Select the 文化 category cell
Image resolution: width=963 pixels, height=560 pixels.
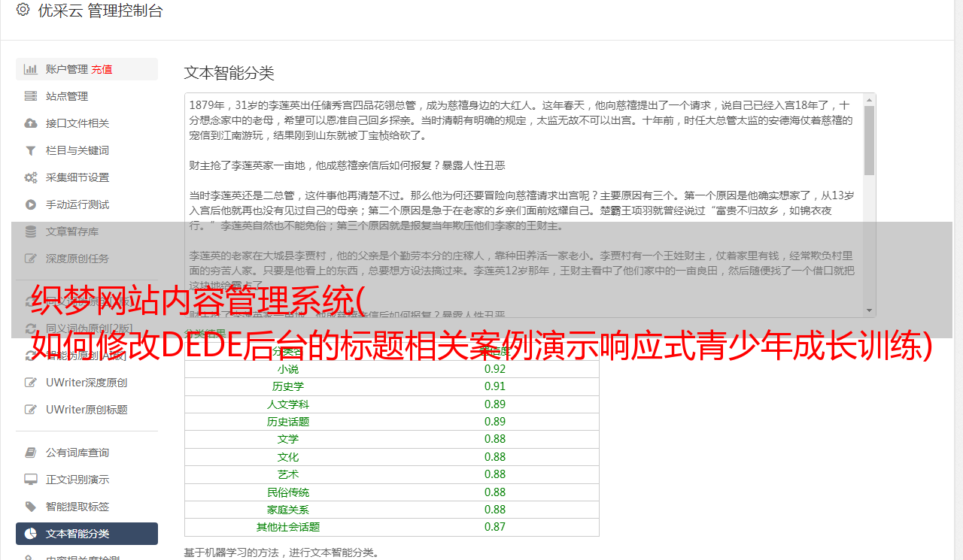288,457
